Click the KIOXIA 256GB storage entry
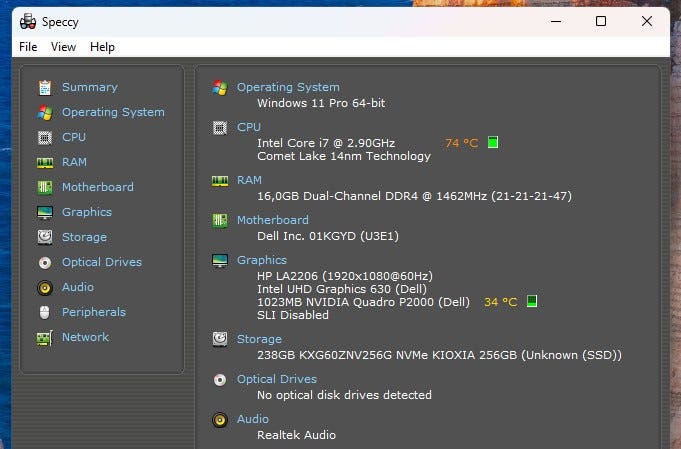 [x=440, y=355]
